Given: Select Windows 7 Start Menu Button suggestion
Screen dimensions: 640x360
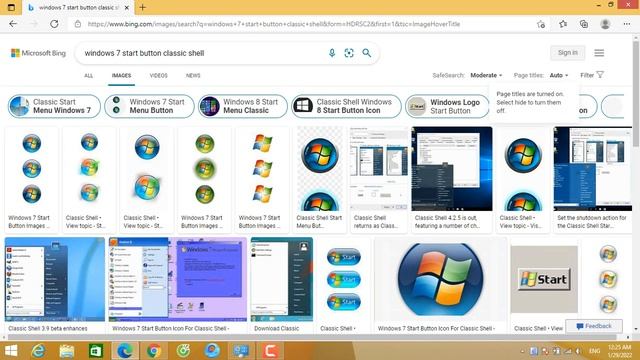Looking at the screenshot, I should pos(149,106).
